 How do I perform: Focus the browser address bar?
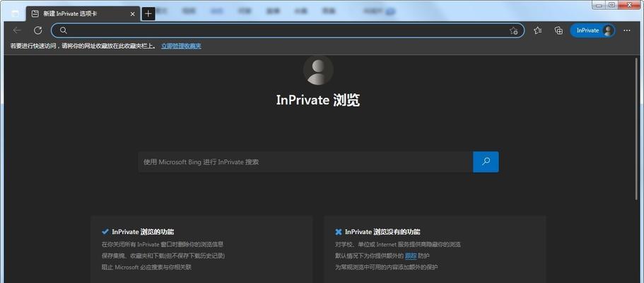(x=283, y=30)
